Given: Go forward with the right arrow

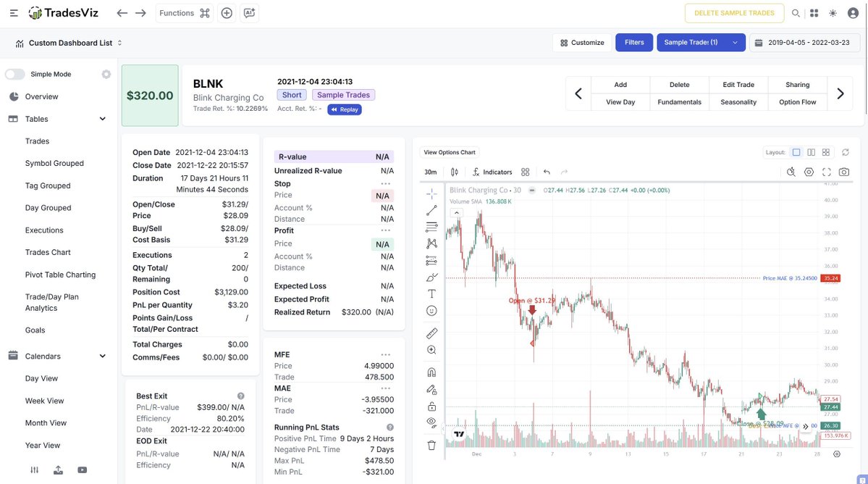Looking at the screenshot, I should tap(140, 13).
